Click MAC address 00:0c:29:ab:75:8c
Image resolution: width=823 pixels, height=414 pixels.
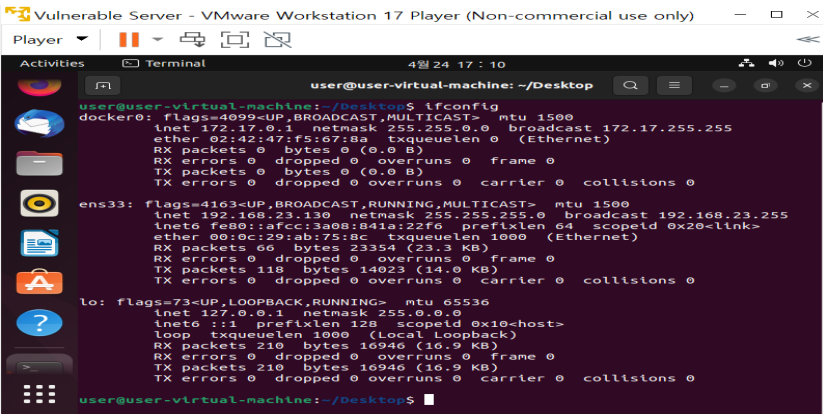pyautogui.click(x=289, y=237)
